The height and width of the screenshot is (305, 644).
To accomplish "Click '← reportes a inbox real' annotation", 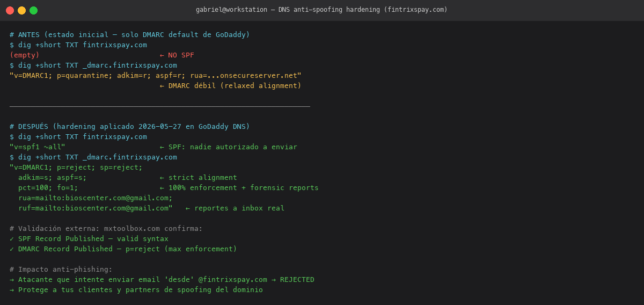I will tap(235, 208).
